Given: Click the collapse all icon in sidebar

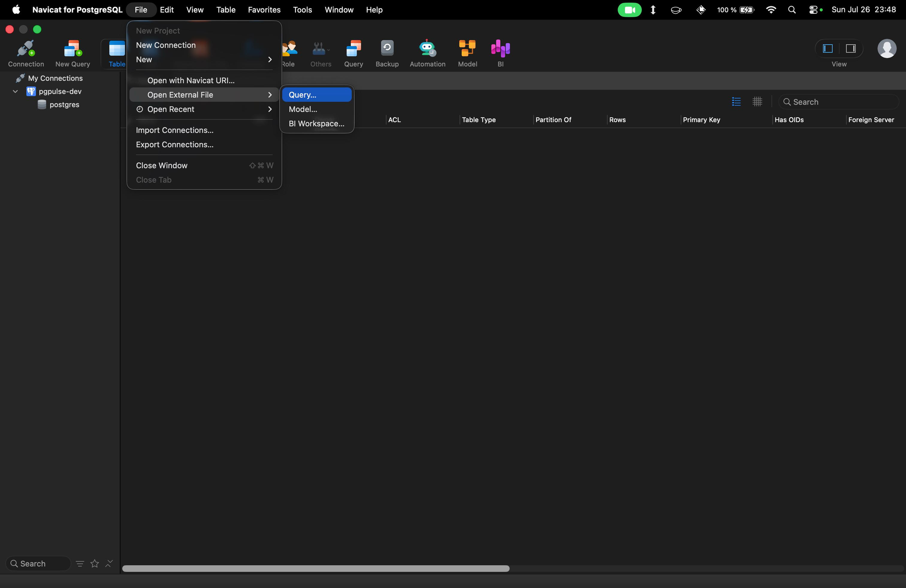Looking at the screenshot, I should pos(109,563).
